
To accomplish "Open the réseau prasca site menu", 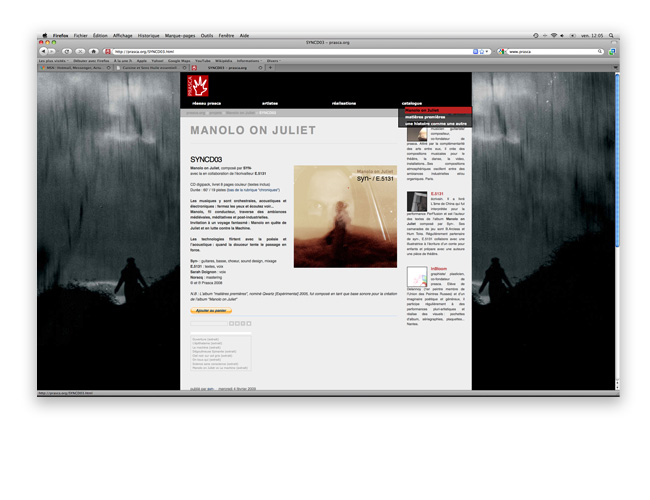I will point(206,103).
